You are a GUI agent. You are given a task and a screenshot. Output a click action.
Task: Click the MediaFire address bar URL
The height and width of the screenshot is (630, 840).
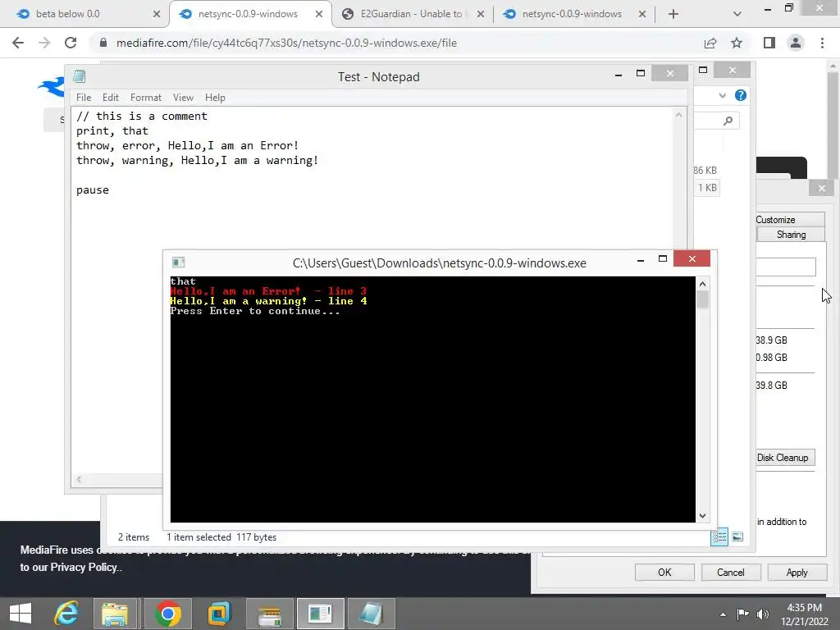coord(286,43)
